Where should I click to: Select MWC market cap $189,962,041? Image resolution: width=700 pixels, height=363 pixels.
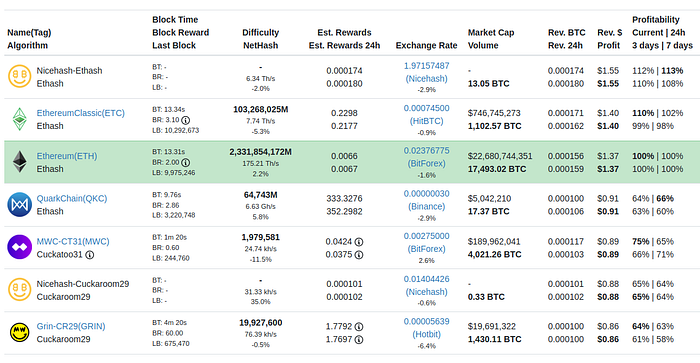point(494,241)
